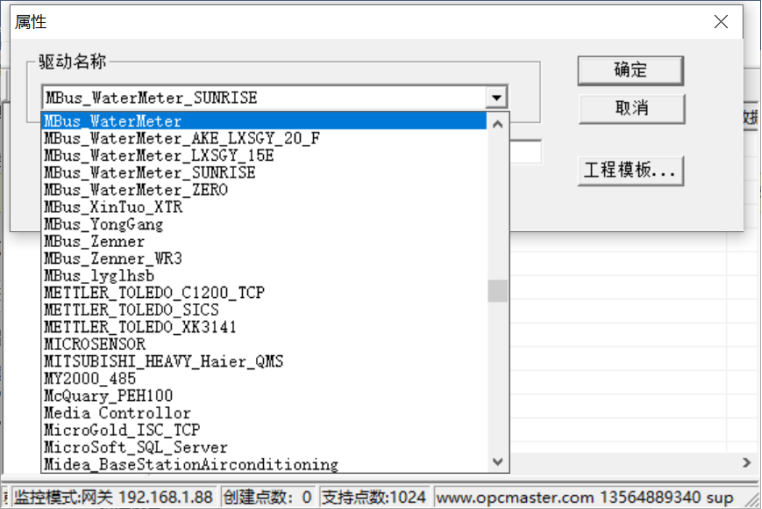762x509 pixels.
Task: Click the 监控模式:网关 192.168.1.88 status entry
Action: click(113, 497)
